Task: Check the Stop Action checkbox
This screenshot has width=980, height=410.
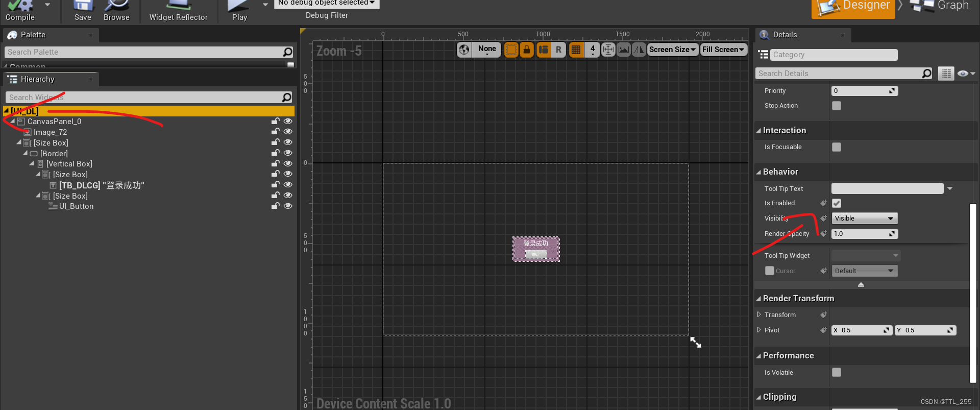Action: [x=837, y=106]
